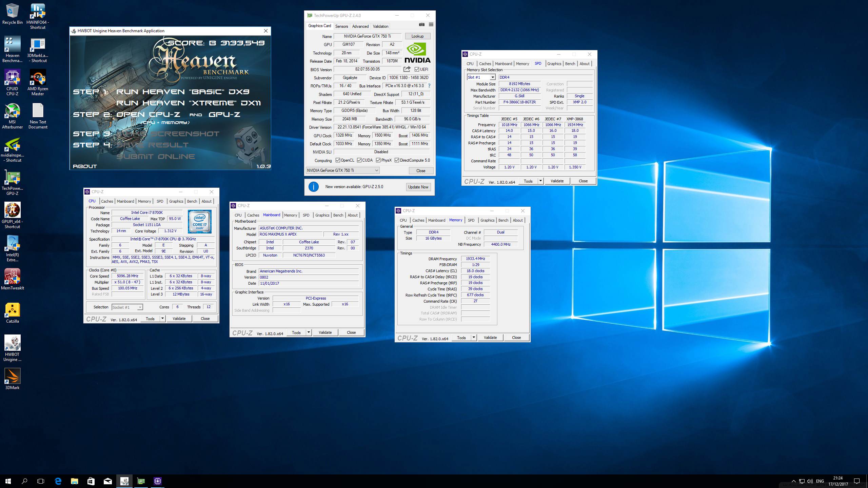Open Heaven Benchmark desktop icon
The image size is (868, 488).
click(x=12, y=49)
